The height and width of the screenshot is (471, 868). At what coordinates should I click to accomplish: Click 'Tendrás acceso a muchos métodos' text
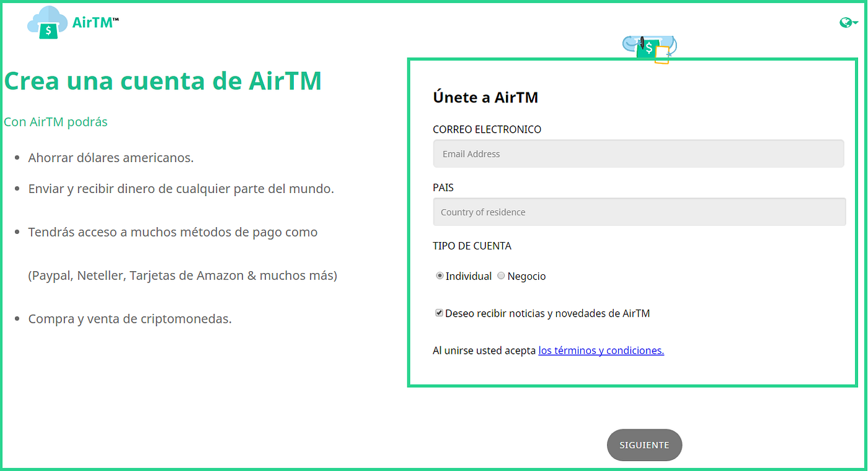pos(173,232)
